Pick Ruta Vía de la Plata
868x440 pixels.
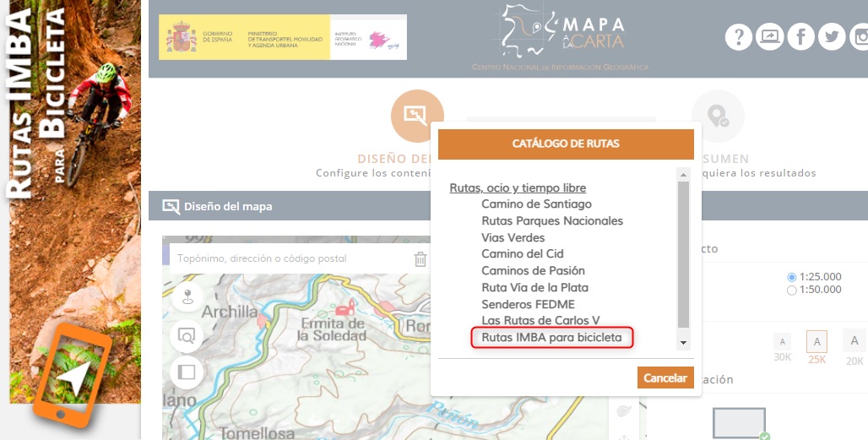(x=534, y=287)
